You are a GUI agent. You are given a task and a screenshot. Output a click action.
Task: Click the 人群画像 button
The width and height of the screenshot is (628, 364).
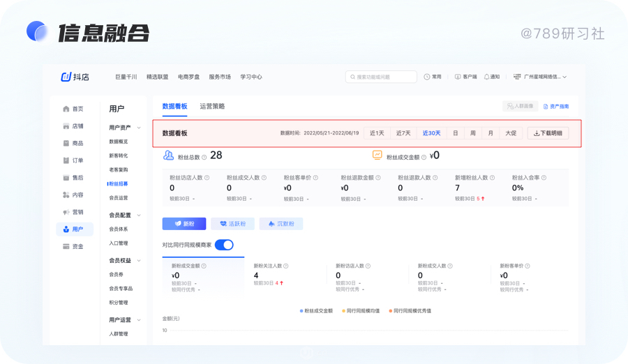click(520, 106)
